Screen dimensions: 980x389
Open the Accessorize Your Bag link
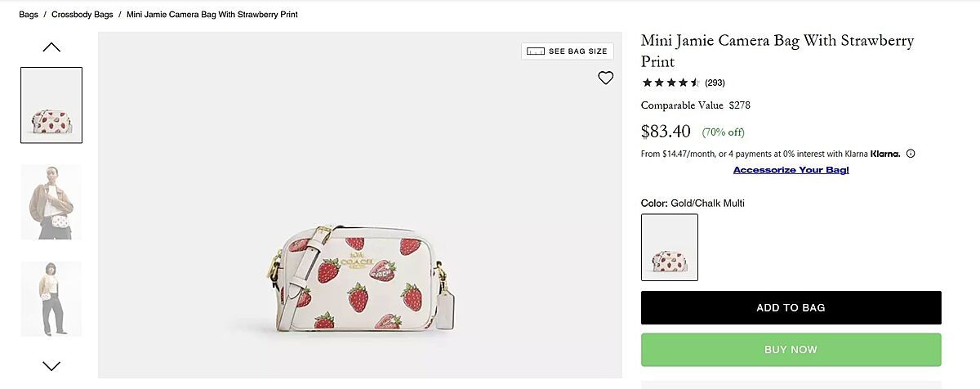point(791,170)
